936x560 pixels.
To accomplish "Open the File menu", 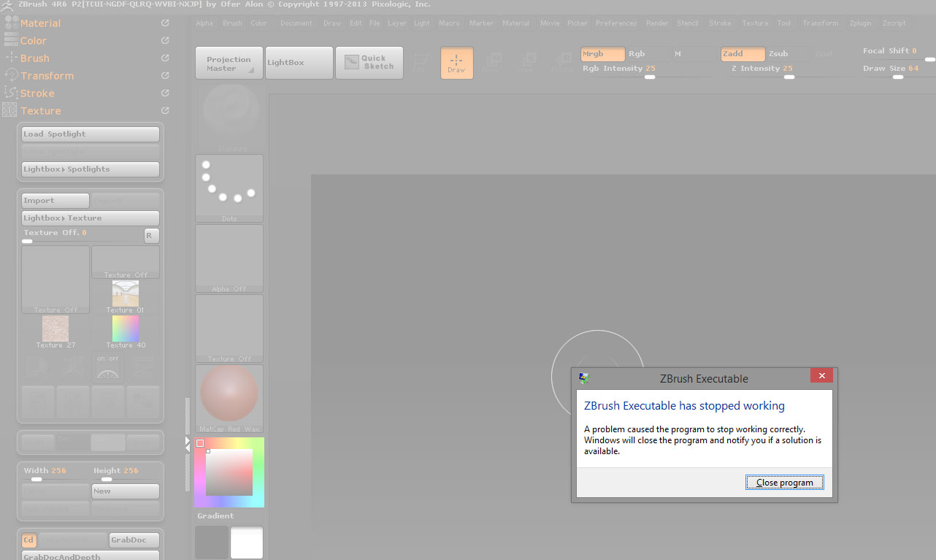I will pyautogui.click(x=375, y=23).
